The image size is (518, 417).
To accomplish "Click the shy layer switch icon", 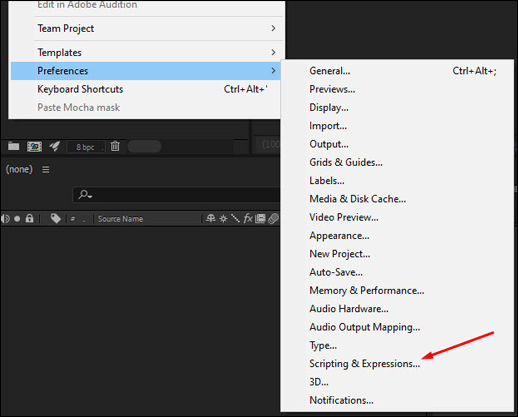I will (x=210, y=219).
